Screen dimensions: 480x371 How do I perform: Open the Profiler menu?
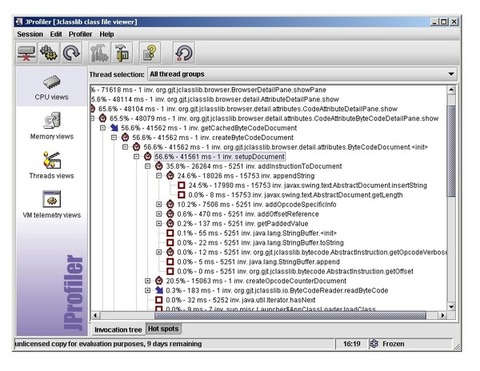coord(80,34)
